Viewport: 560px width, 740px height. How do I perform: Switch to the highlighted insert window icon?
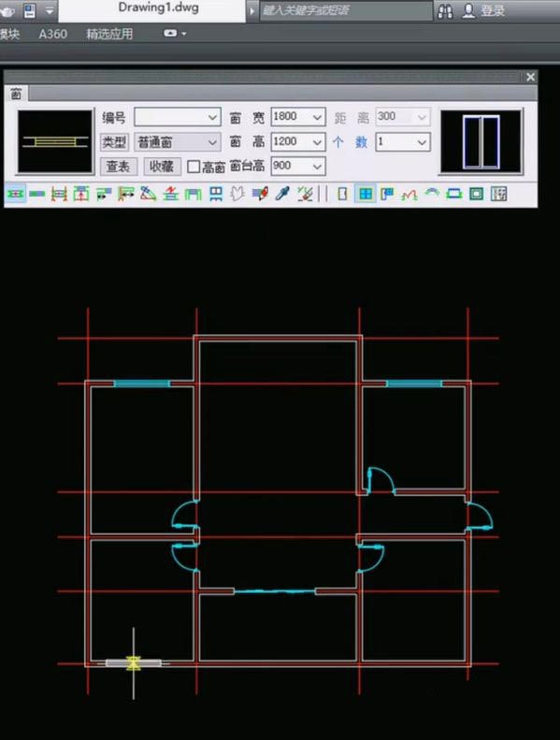tap(366, 194)
